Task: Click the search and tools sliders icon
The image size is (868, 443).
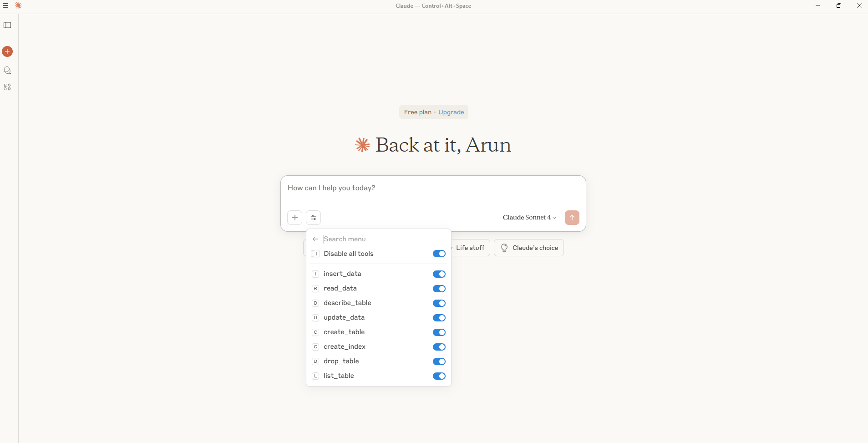Action: [x=314, y=218]
